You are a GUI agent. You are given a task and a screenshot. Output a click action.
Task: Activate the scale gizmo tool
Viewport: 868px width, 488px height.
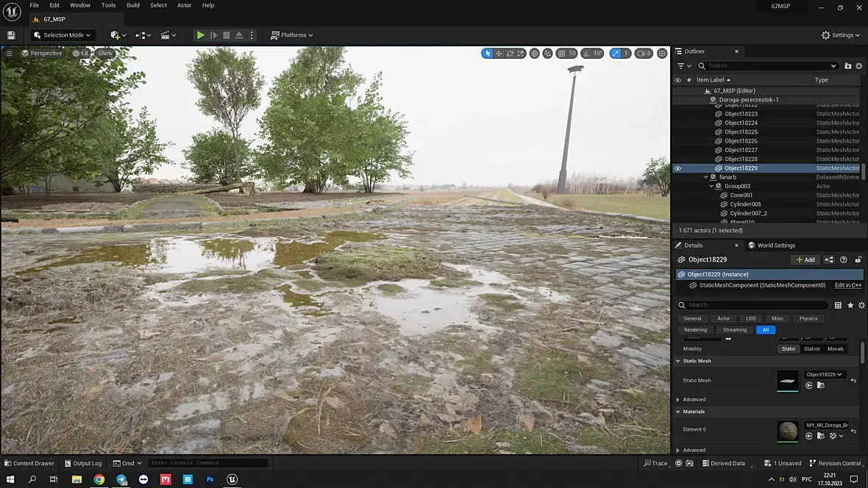click(x=521, y=53)
